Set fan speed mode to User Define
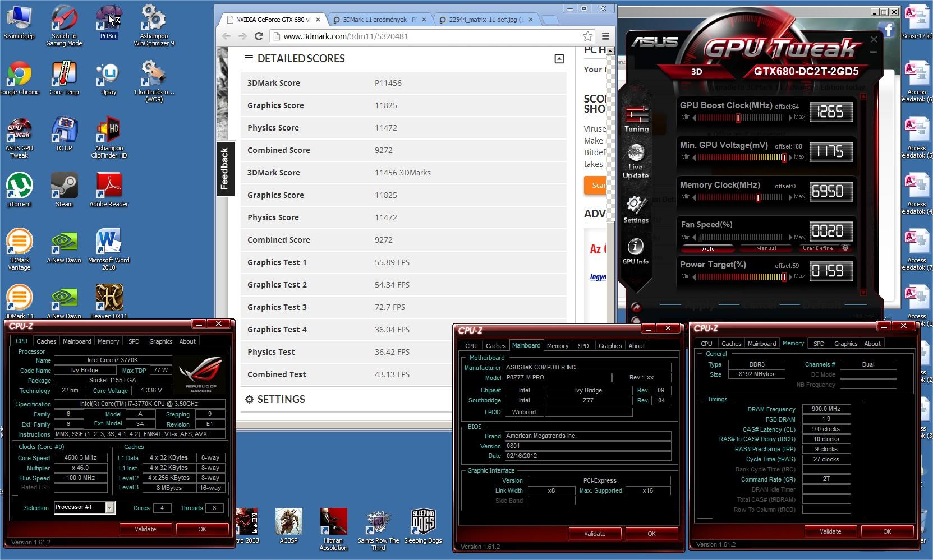The image size is (933, 560). pos(817,248)
